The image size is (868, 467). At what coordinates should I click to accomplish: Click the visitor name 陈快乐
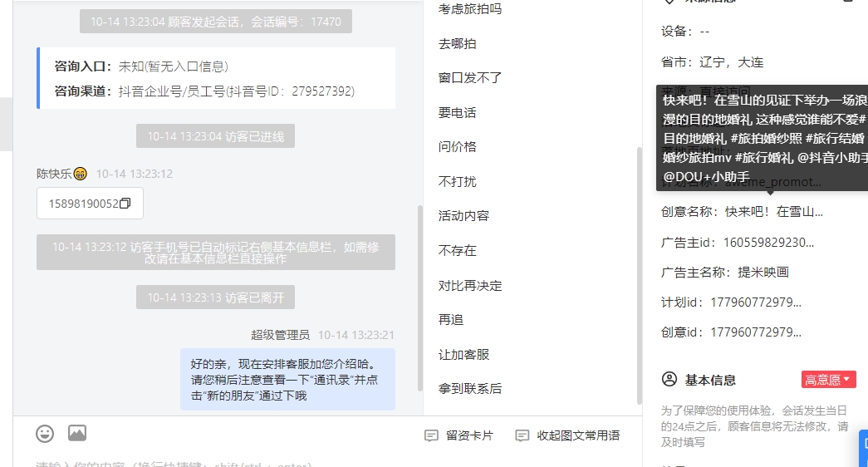54,174
